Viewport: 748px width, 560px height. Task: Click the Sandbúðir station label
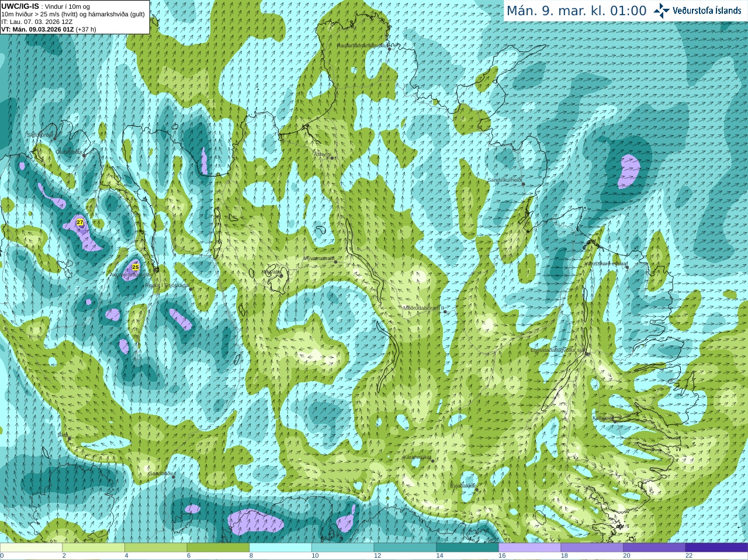(x=161, y=473)
